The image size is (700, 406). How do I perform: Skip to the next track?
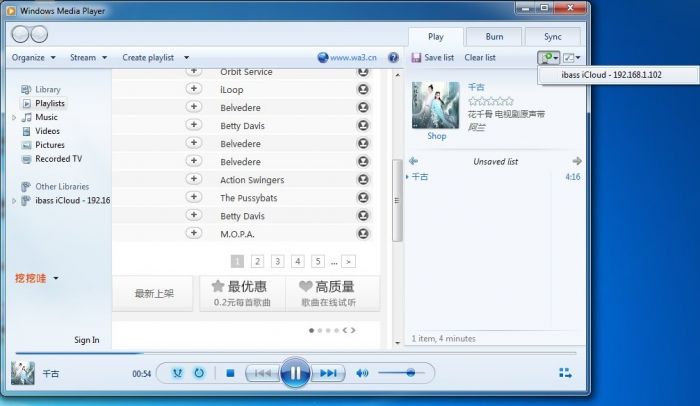pos(328,373)
